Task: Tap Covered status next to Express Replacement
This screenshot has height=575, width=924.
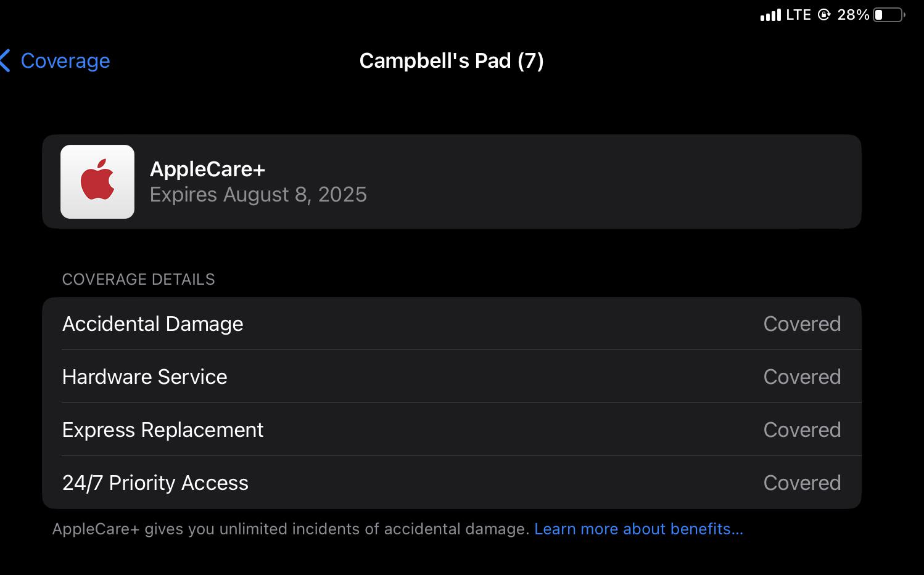Action: (x=802, y=430)
